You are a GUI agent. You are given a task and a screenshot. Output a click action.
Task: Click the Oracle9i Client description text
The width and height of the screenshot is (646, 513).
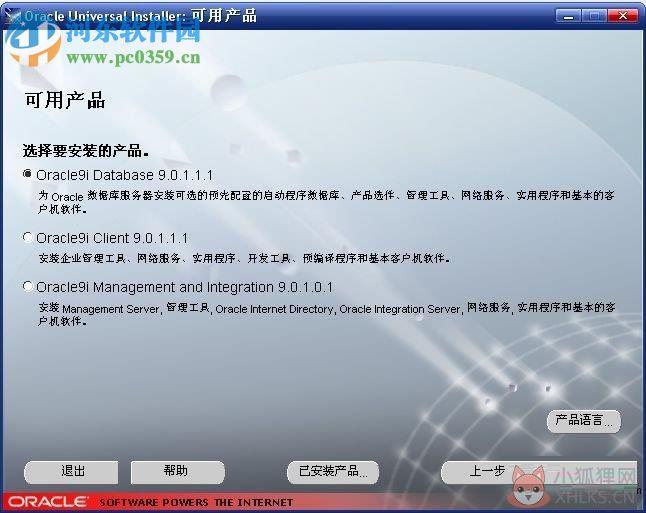245,258
